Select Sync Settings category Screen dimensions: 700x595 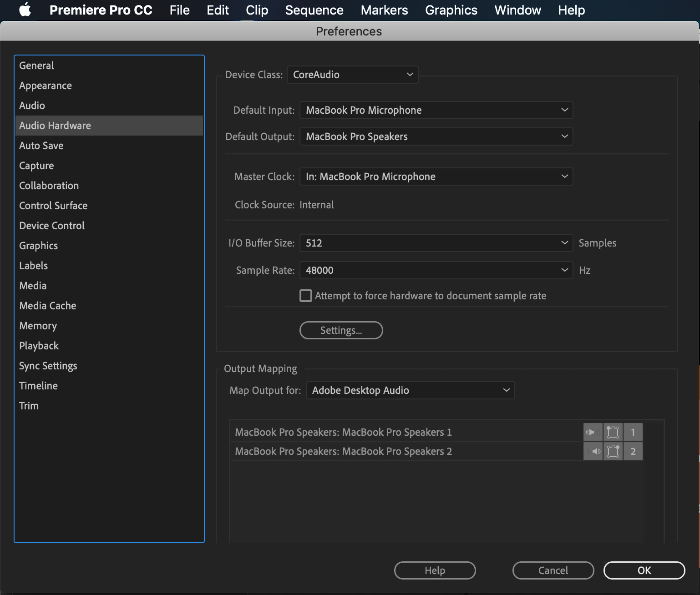click(109, 366)
